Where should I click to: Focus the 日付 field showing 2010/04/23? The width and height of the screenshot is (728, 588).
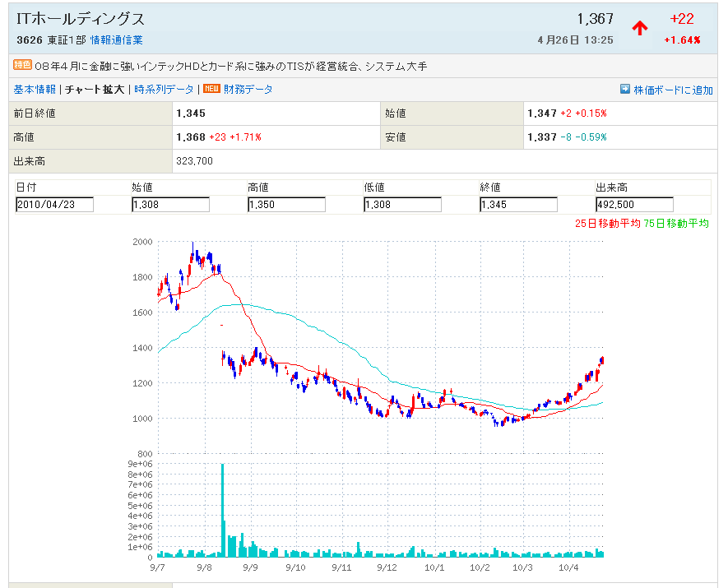pyautogui.click(x=54, y=205)
